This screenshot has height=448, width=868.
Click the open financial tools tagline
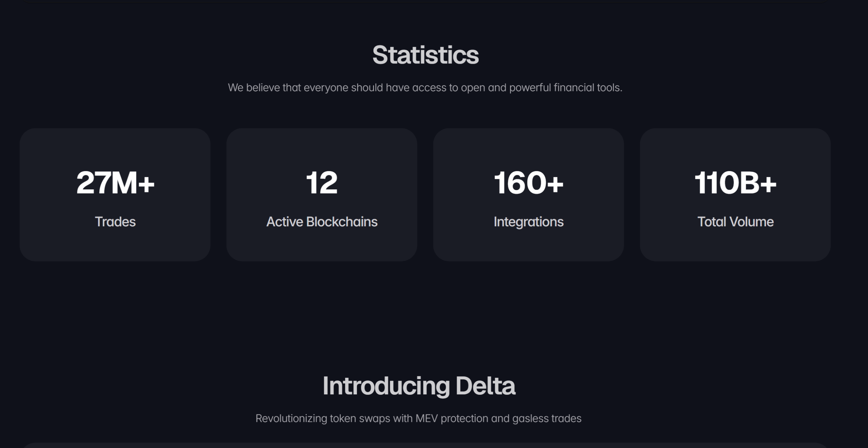click(x=425, y=88)
